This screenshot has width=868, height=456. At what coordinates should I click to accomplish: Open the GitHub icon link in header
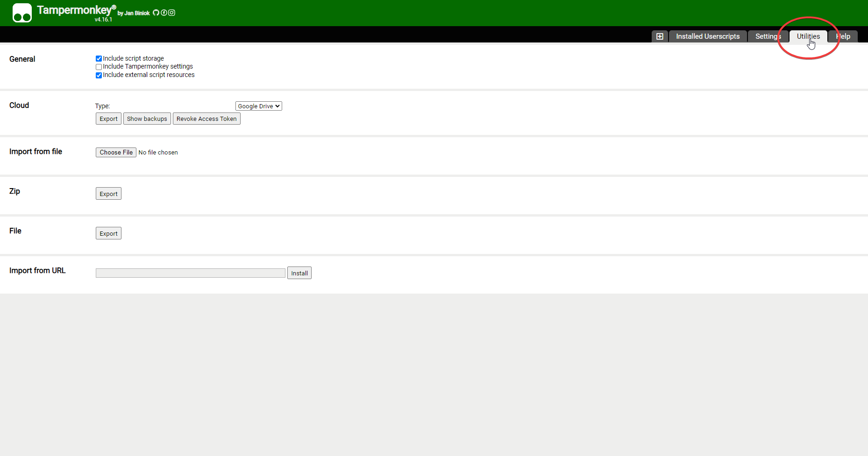[x=156, y=13]
